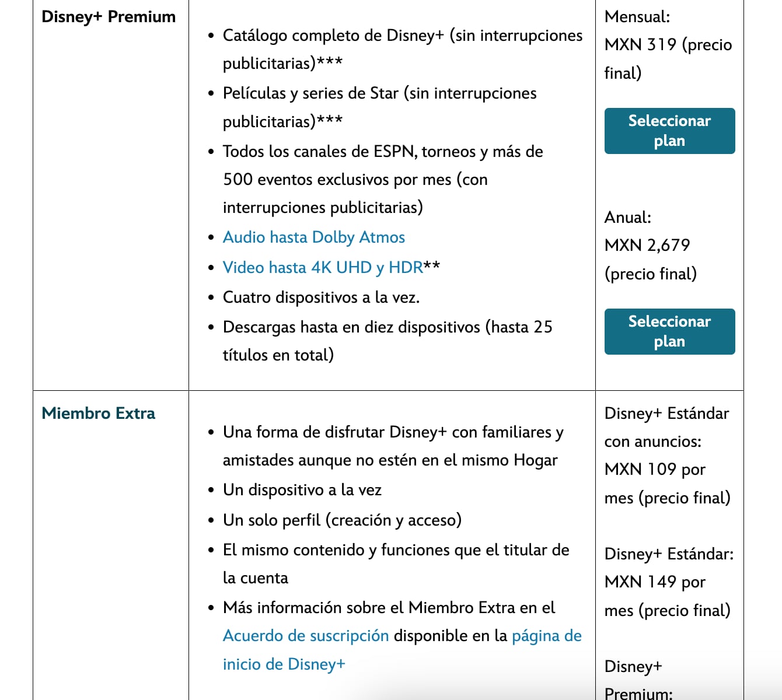Click the Mensual MXN 319 price text
This screenshot has width=782, height=700.
tap(668, 45)
